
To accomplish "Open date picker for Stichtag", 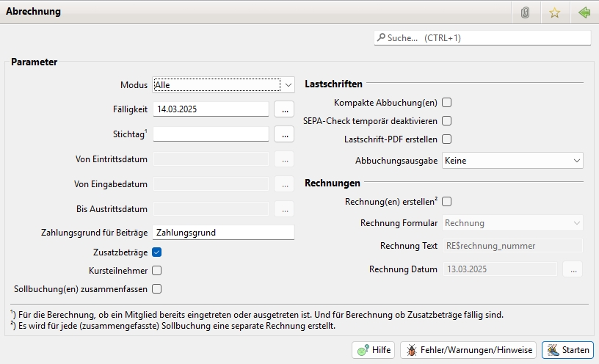I will [x=284, y=134].
